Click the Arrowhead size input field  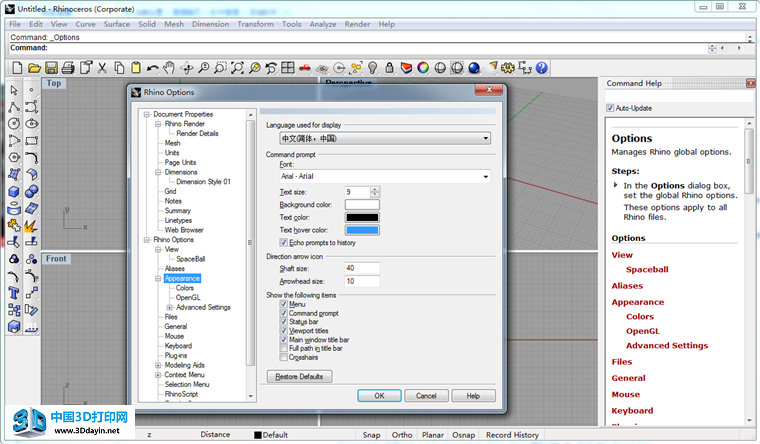[x=362, y=282]
